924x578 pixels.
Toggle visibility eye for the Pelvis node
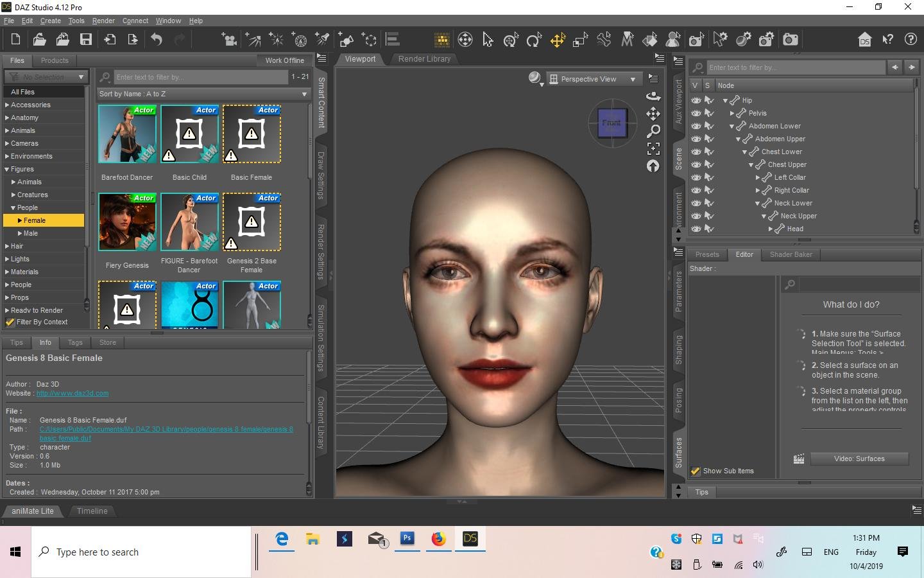[x=696, y=113]
